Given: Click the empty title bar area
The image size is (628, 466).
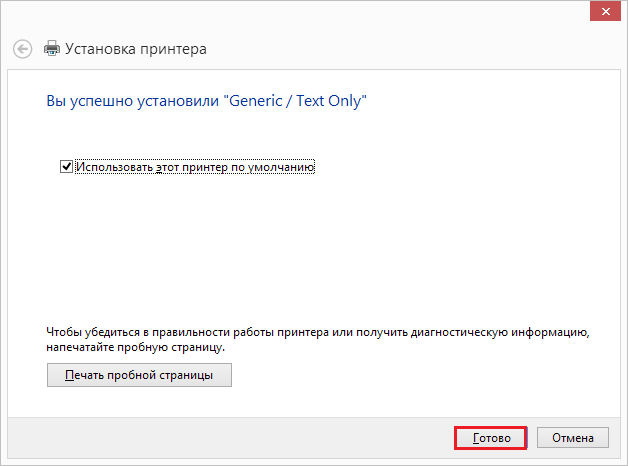Looking at the screenshot, I should pos(300,10).
